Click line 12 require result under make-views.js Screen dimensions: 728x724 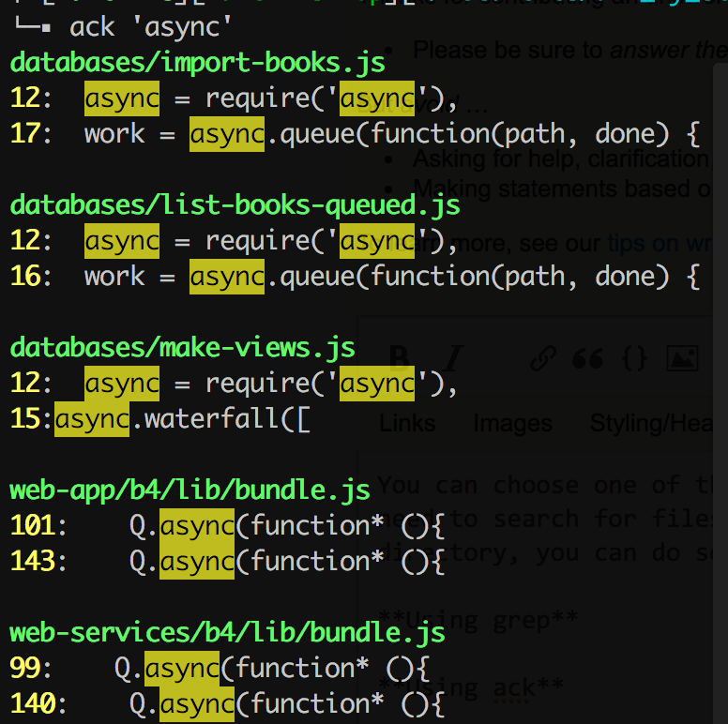[x=235, y=384]
